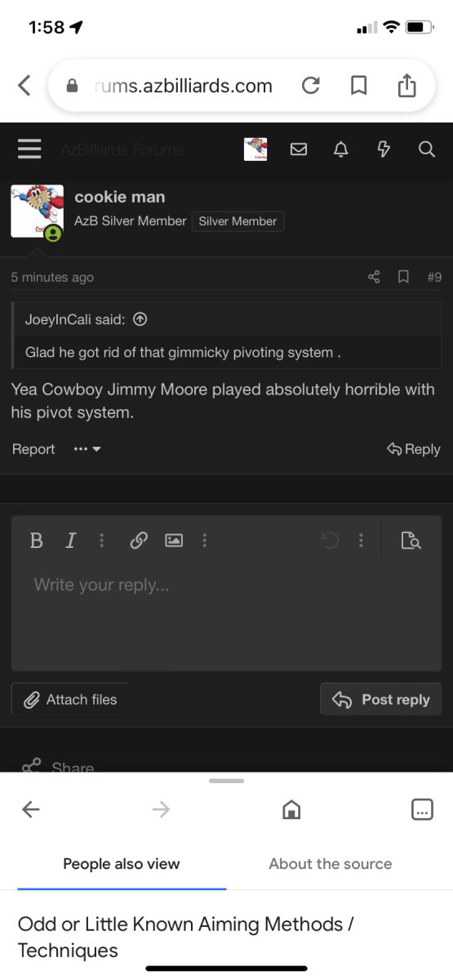
Task: Open the hamburger navigation menu
Action: pyautogui.click(x=29, y=149)
